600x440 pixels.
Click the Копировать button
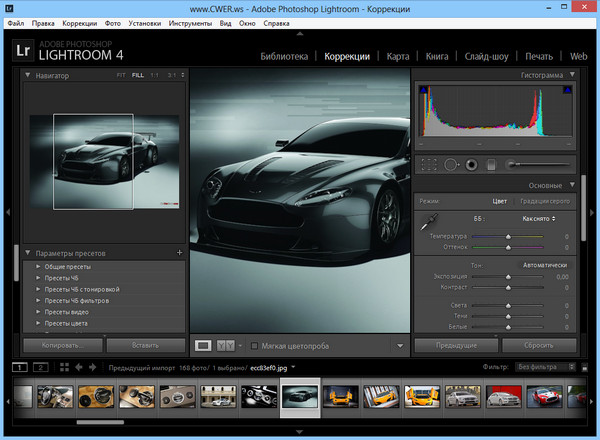pyautogui.click(x=60, y=344)
